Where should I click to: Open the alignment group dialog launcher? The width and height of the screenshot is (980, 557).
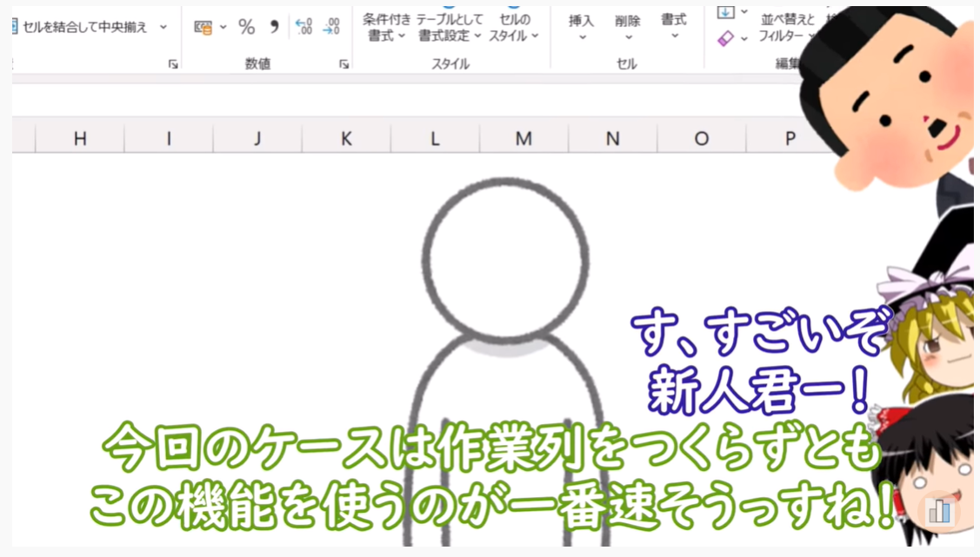click(x=173, y=64)
